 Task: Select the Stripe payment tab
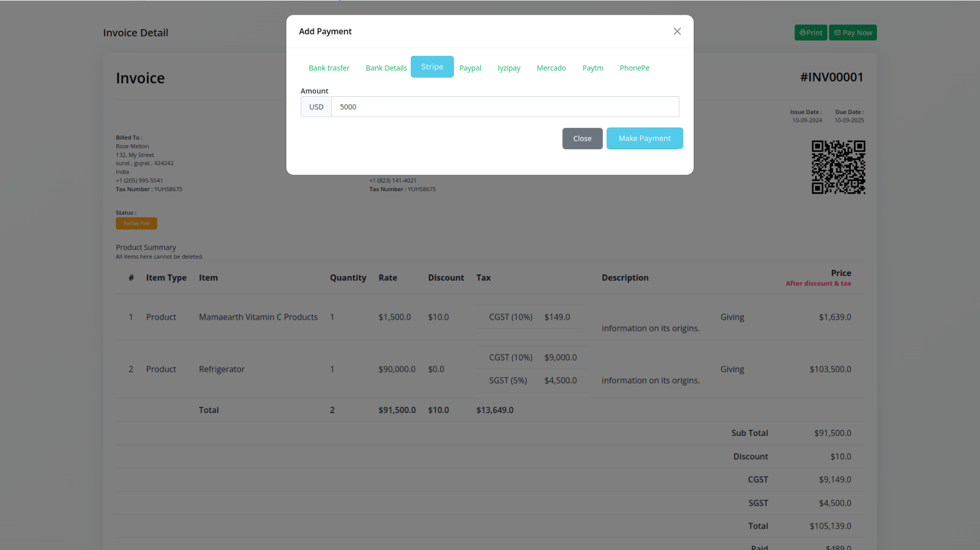pos(432,67)
